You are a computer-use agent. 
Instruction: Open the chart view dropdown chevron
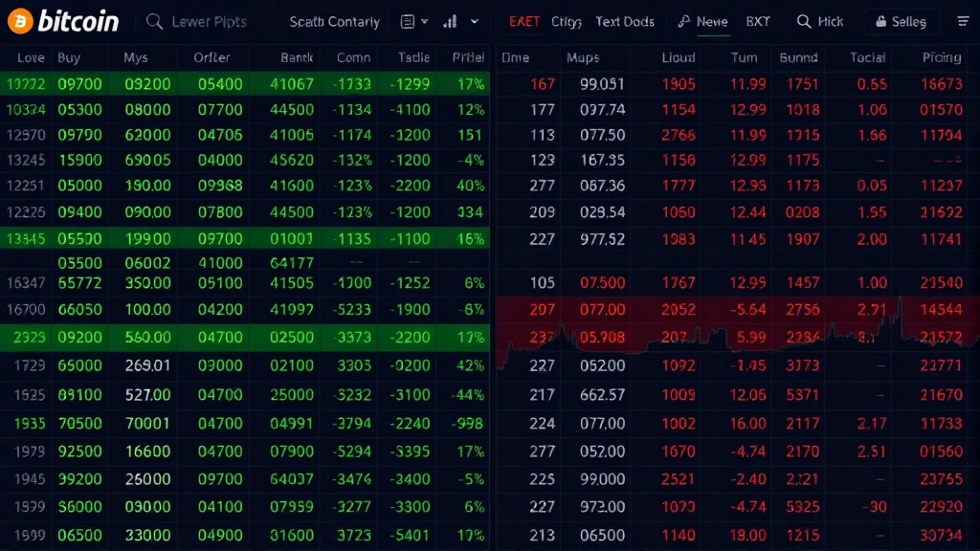474,21
